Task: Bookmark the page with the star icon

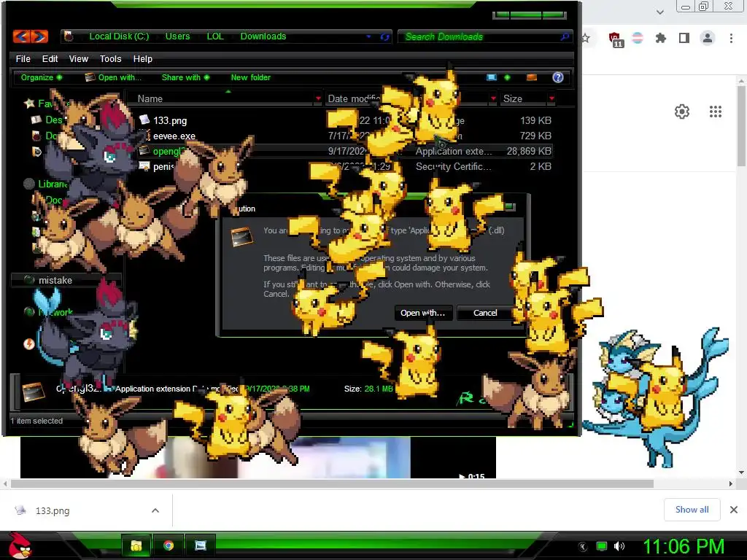Action: coord(586,38)
